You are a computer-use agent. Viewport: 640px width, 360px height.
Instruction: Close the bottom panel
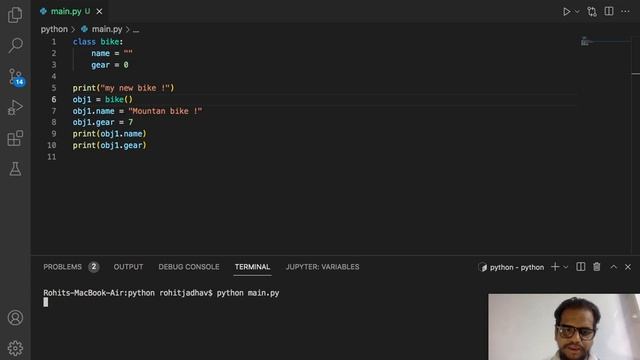[x=628, y=267]
